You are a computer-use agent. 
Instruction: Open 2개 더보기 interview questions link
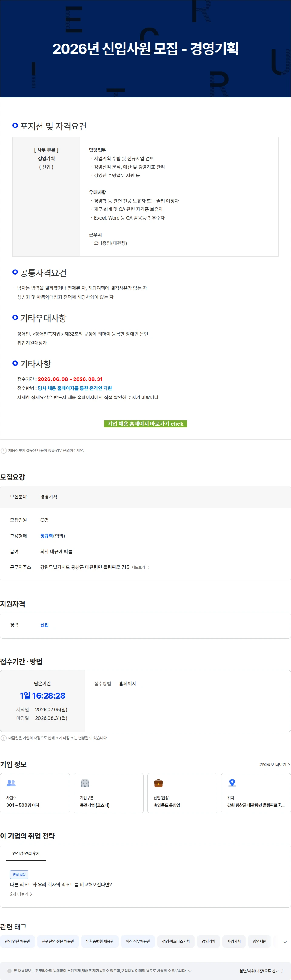click(21, 894)
